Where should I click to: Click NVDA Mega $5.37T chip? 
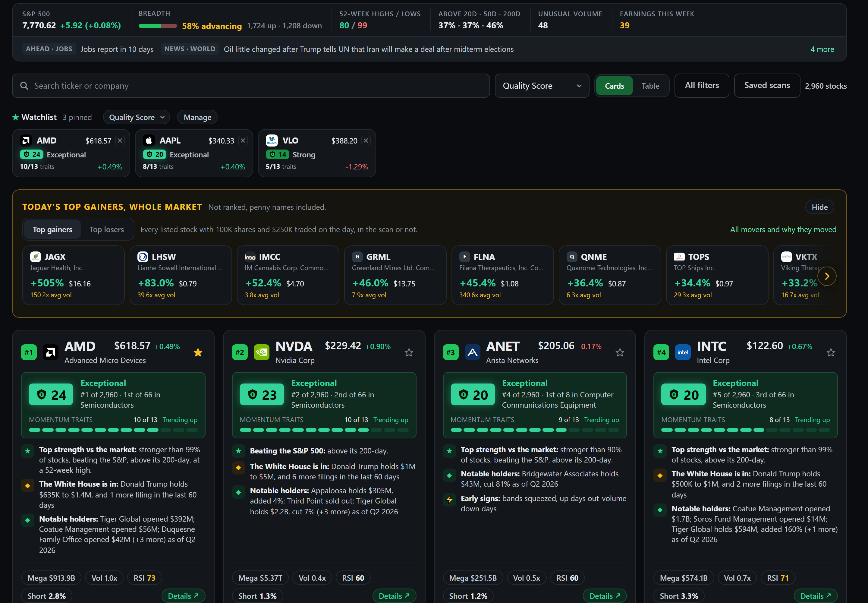(260, 578)
